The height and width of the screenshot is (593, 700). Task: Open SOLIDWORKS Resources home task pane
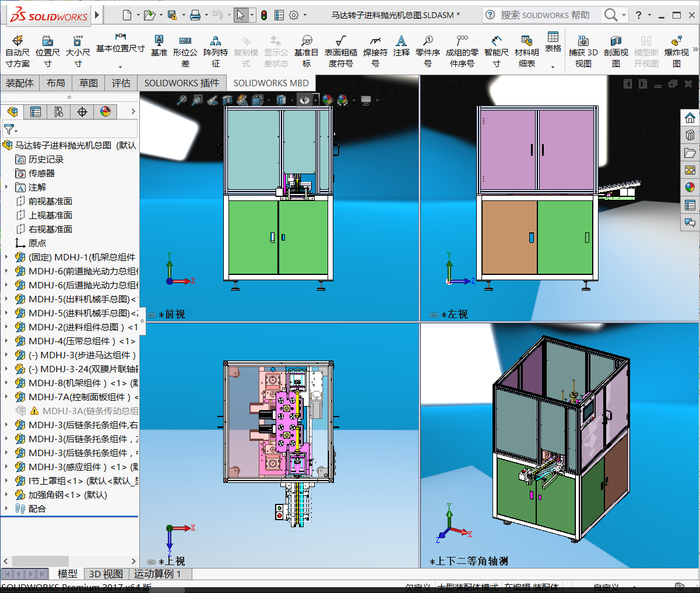pyautogui.click(x=690, y=118)
